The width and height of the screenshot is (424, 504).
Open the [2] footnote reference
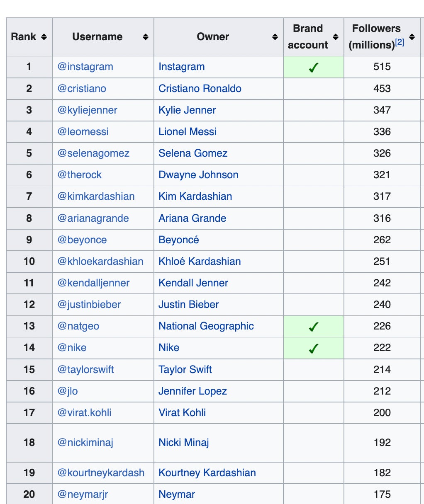coord(400,42)
